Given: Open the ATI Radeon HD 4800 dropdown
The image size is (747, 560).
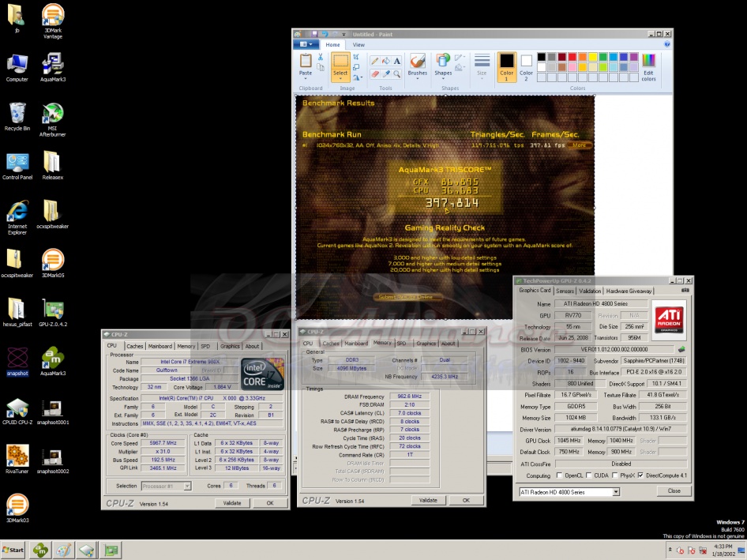Looking at the screenshot, I should pyautogui.click(x=616, y=491).
